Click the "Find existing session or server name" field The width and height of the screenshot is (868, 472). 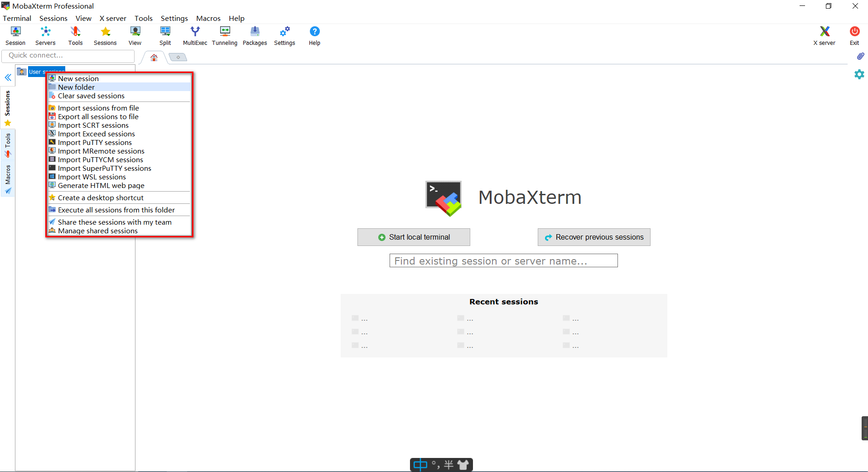tap(503, 260)
